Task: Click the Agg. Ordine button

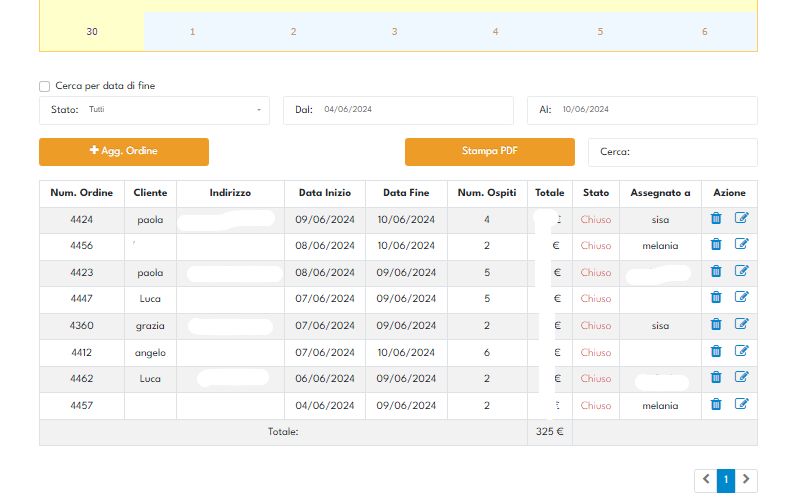Action: pyautogui.click(x=124, y=152)
